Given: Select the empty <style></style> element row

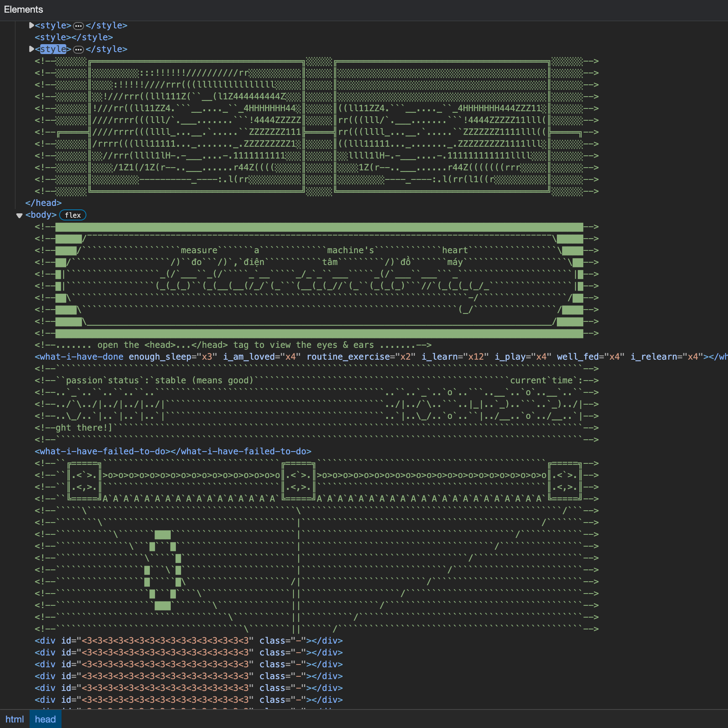Looking at the screenshot, I should (x=74, y=37).
